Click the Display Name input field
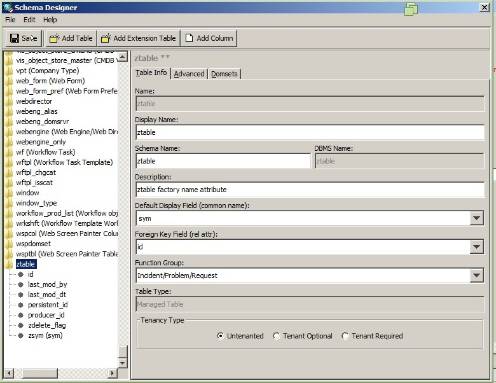The height and width of the screenshot is (383, 496). pyautogui.click(x=310, y=132)
